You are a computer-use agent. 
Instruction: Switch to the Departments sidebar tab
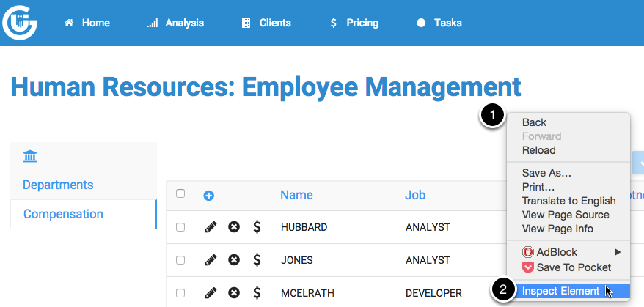(58, 185)
